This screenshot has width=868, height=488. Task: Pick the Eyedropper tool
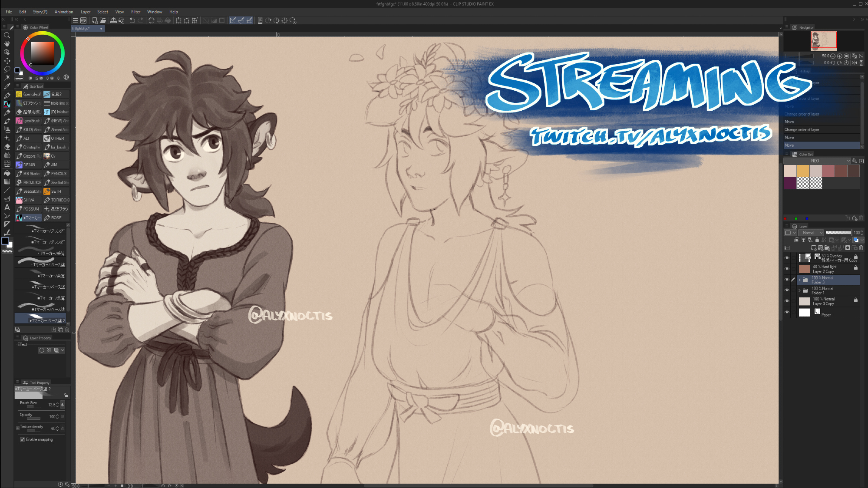coord(7,86)
